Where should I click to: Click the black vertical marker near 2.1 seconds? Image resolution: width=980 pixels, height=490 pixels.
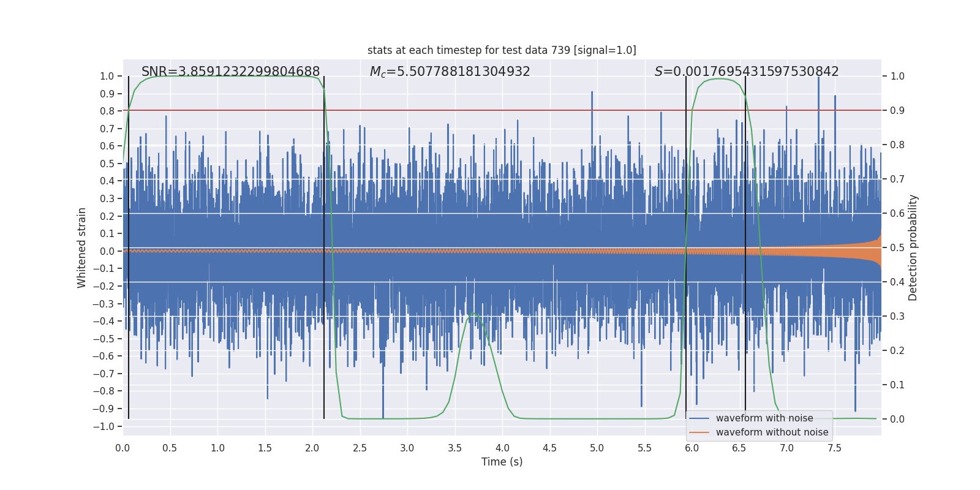click(324, 247)
